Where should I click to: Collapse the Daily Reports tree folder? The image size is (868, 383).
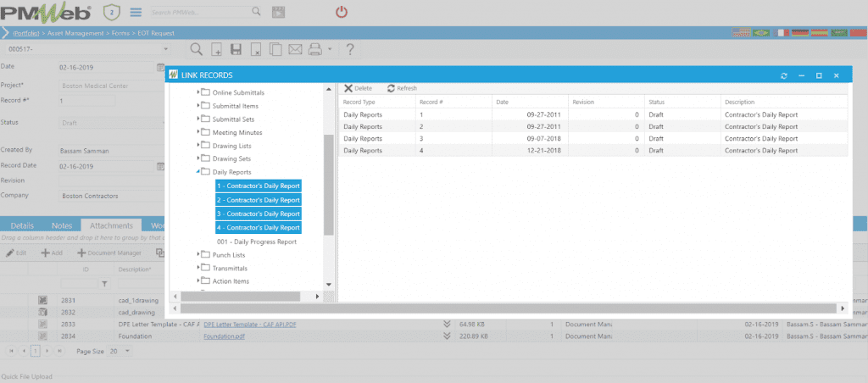pyautogui.click(x=199, y=172)
